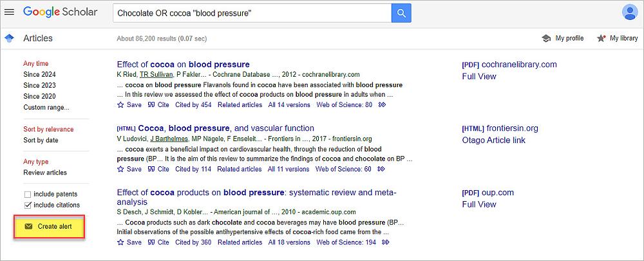Open the Otago Article link
Screen dimensions: 644x261
pyautogui.click(x=493, y=140)
